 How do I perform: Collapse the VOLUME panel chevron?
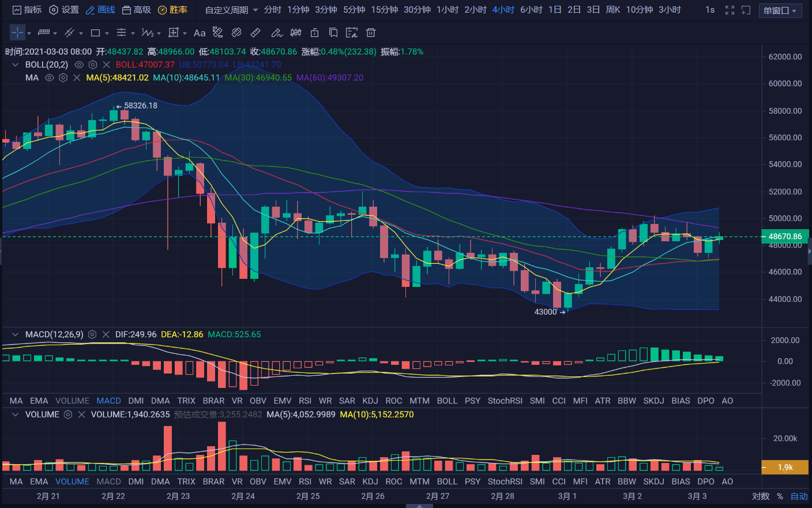click(16, 414)
